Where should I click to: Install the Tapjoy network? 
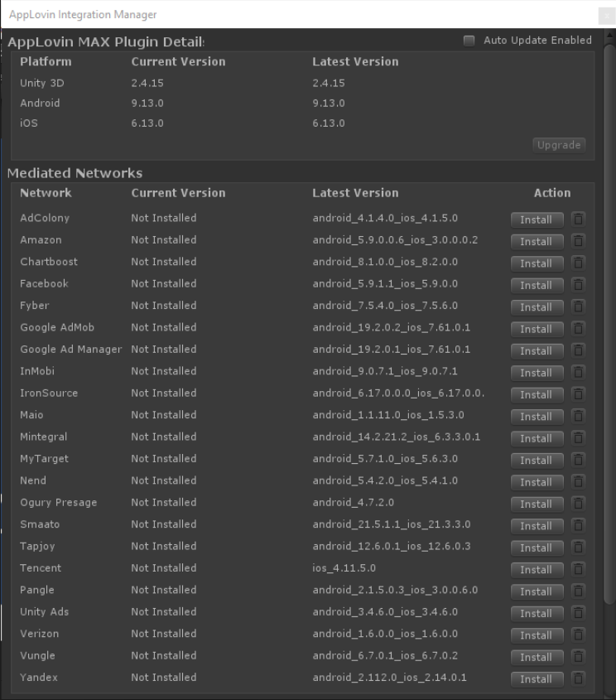pos(537,548)
